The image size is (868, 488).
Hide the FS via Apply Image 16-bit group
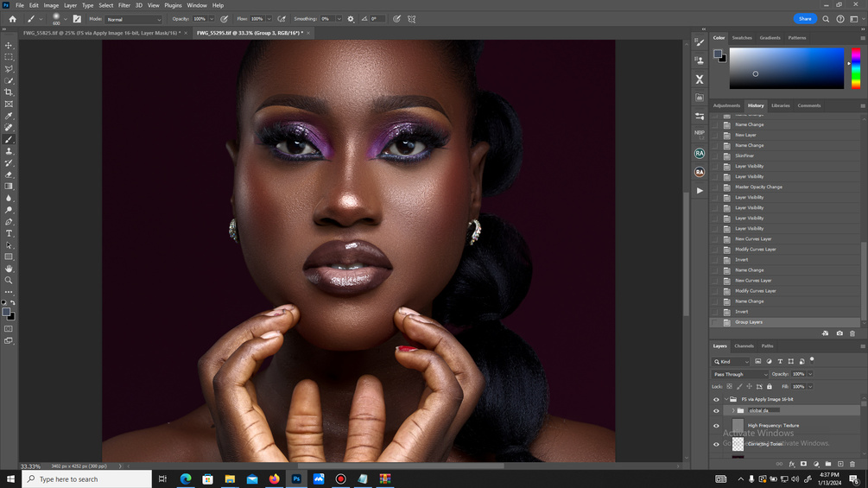[716, 400]
